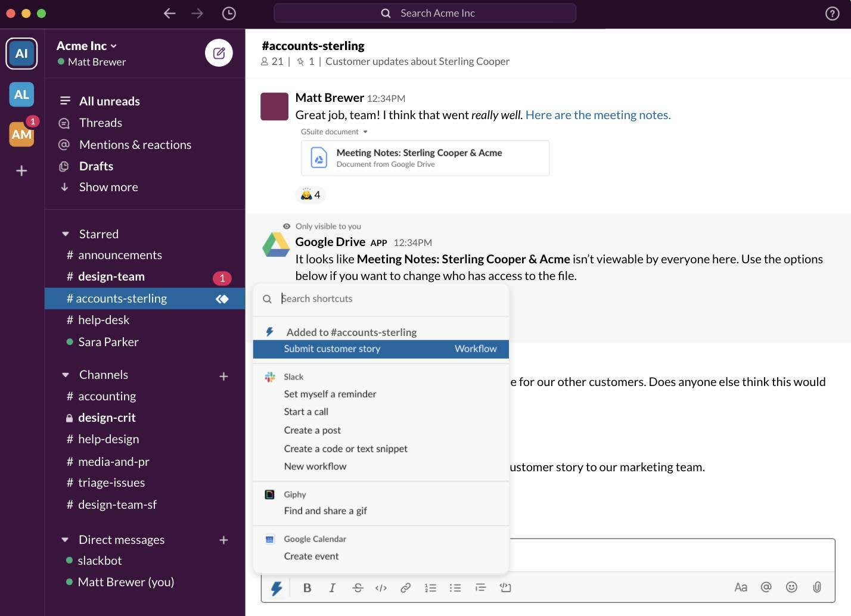The image size is (851, 616).
Task: Add to the bee emoji reaction count
Action: point(310,194)
